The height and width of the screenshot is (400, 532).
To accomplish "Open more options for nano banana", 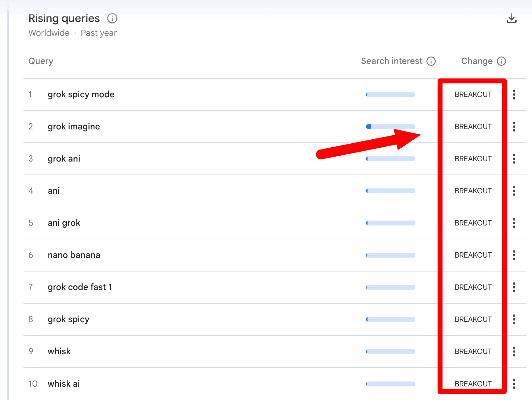I will (x=514, y=255).
